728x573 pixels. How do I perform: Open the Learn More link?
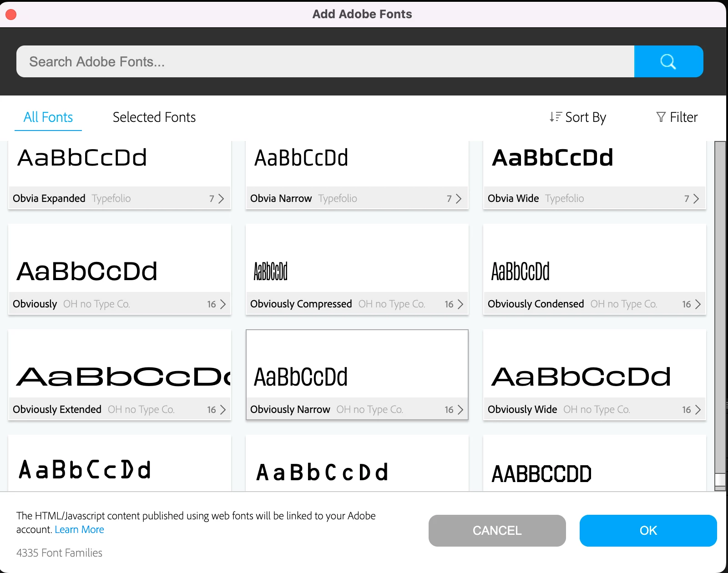click(79, 530)
